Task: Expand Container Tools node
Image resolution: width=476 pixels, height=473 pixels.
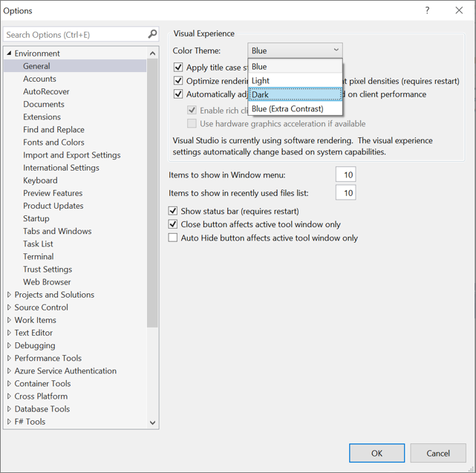Action: [9, 383]
